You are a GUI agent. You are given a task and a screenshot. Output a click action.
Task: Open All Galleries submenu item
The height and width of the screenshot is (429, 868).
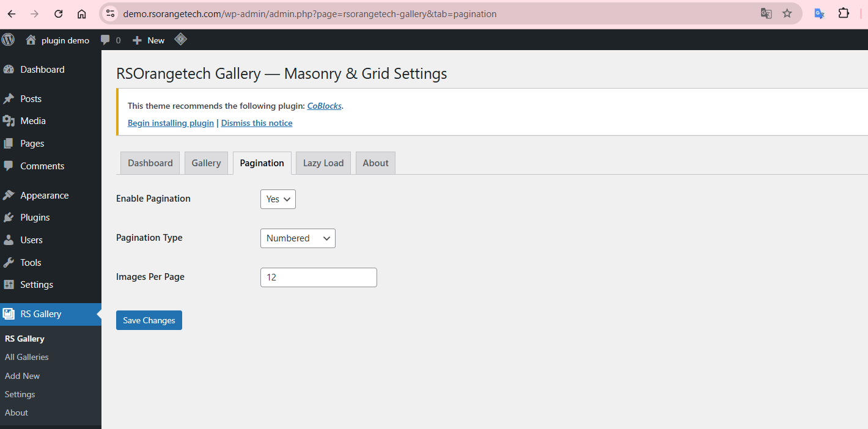pyautogui.click(x=27, y=357)
